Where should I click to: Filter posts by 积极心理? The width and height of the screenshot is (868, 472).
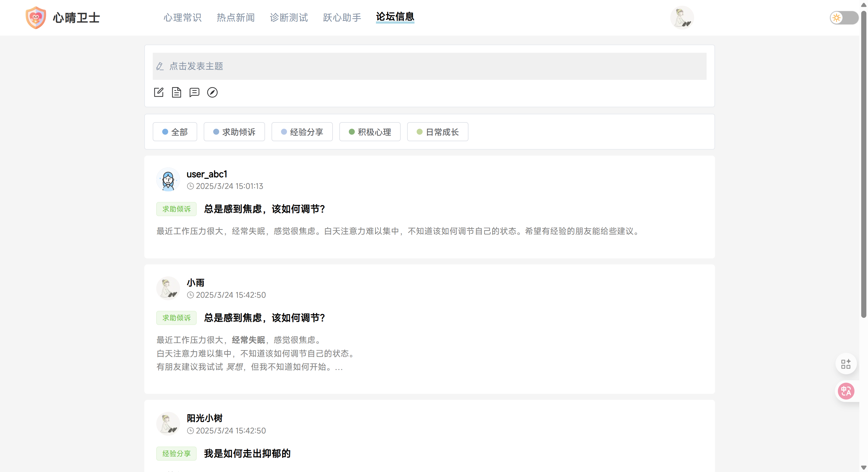[x=370, y=132]
